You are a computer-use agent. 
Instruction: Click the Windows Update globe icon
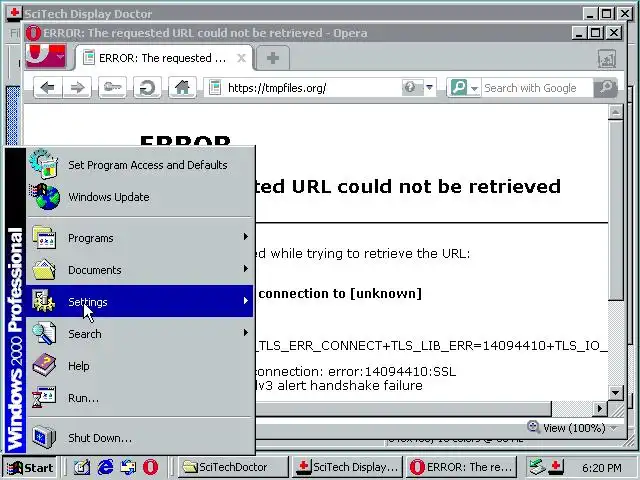[45, 197]
